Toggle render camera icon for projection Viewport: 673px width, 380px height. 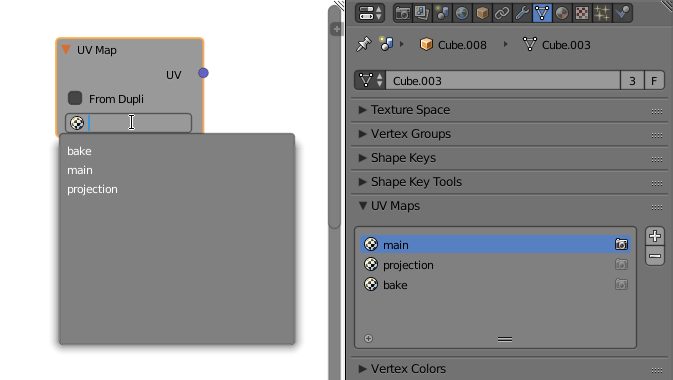tap(621, 264)
